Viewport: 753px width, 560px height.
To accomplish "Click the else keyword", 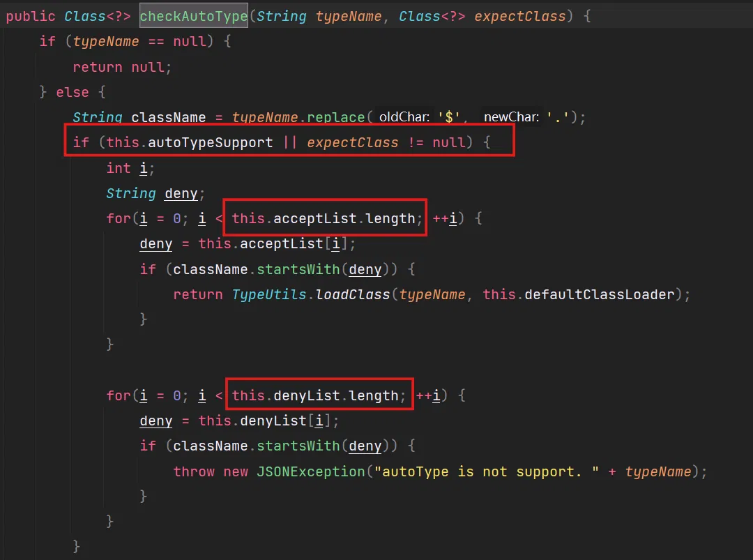I will coord(73,92).
